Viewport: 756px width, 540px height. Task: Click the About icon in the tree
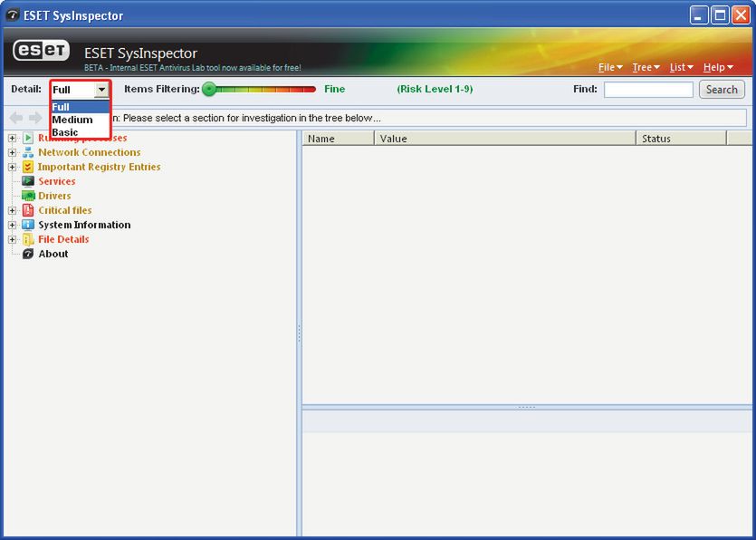(28, 254)
